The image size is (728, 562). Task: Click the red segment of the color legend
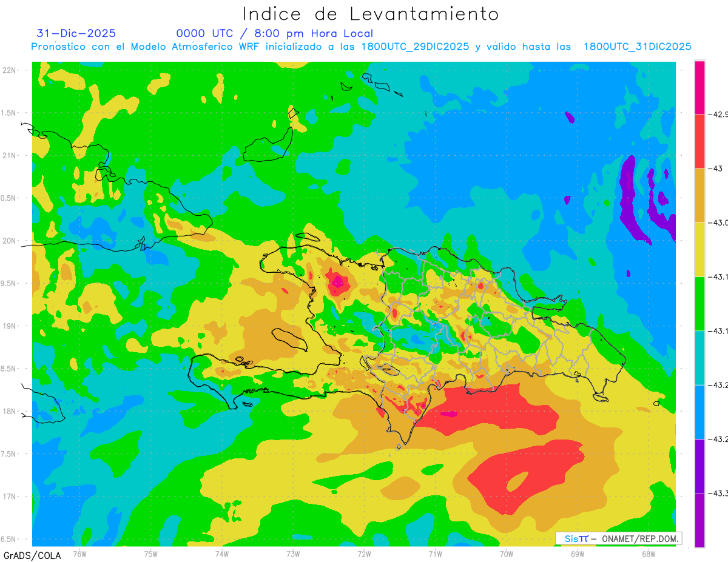[699, 141]
